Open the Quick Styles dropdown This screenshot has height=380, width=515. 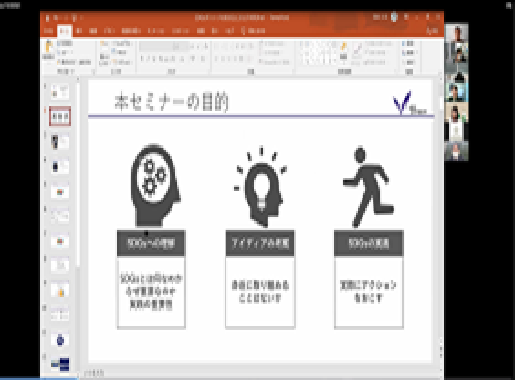tap(357, 53)
